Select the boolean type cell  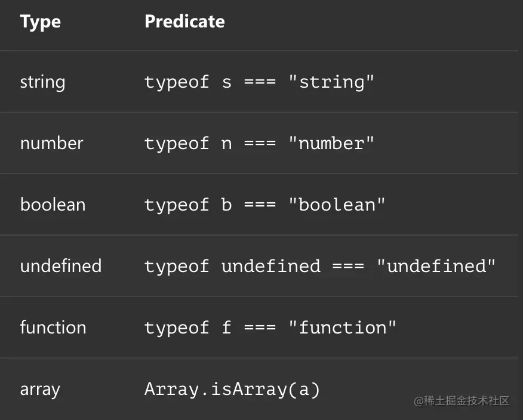tap(53, 205)
